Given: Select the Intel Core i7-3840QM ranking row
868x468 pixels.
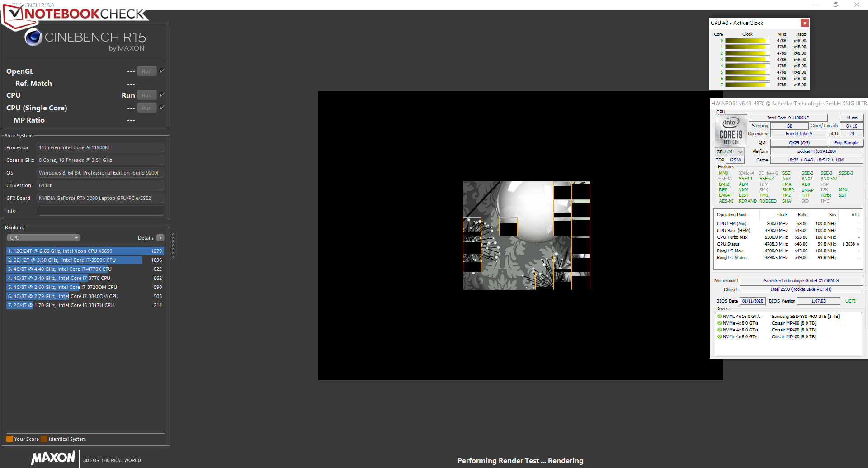Looking at the screenshot, I should tap(85, 296).
